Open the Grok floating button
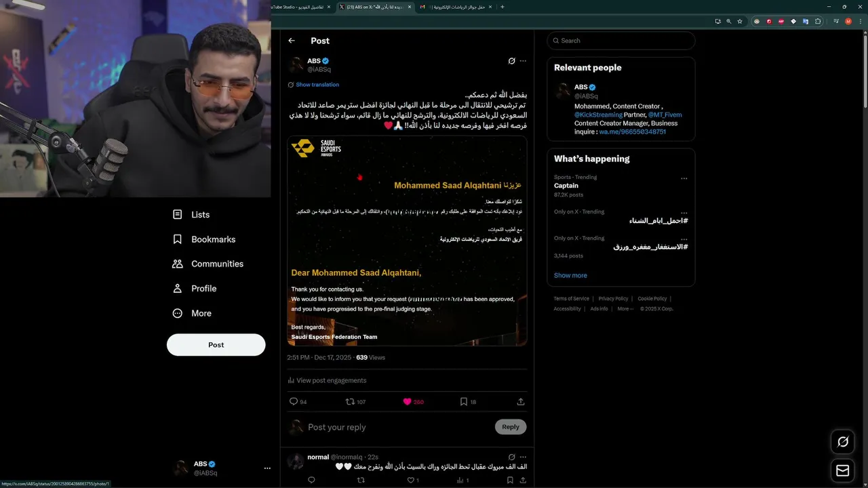868x488 pixels. point(843,442)
